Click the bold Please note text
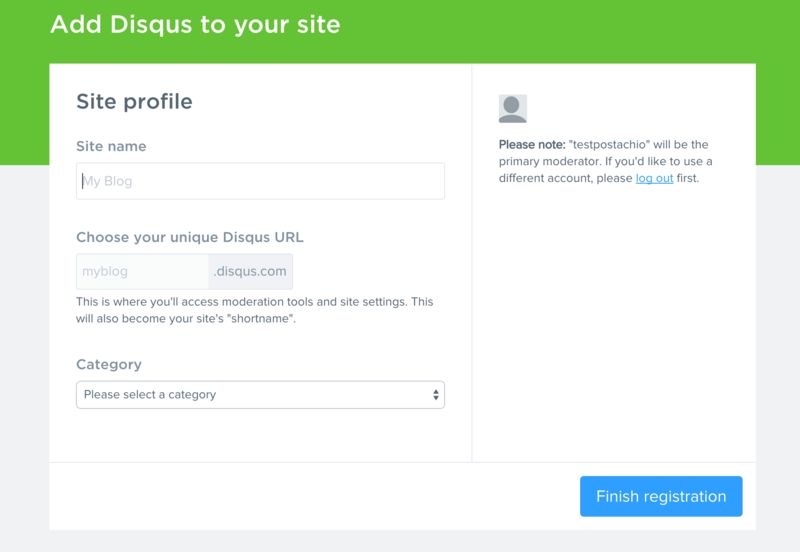This screenshot has height=552, width=800. click(532, 145)
